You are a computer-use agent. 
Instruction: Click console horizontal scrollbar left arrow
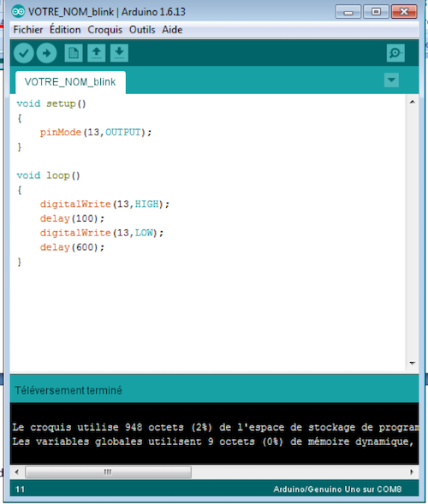[17, 472]
